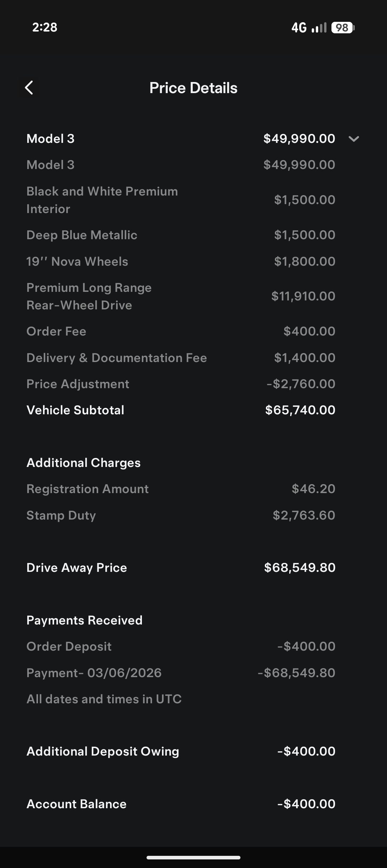Tap the 4G network indicator
The image size is (387, 868).
point(299,28)
